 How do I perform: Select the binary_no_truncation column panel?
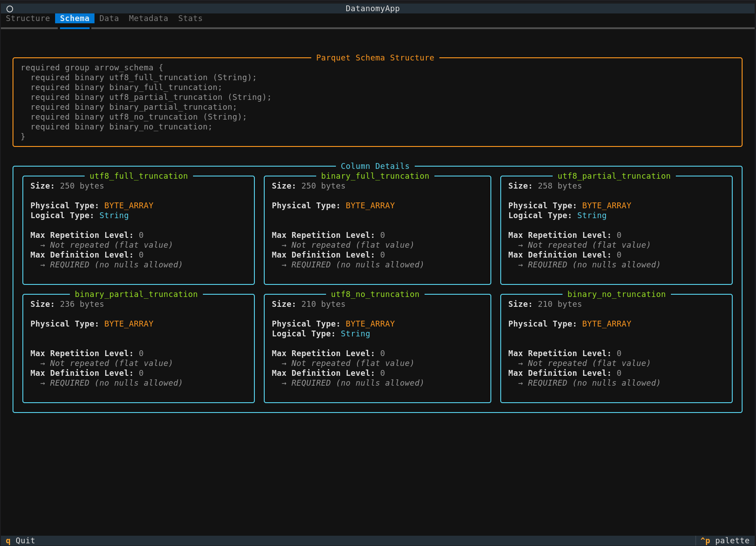(617, 294)
